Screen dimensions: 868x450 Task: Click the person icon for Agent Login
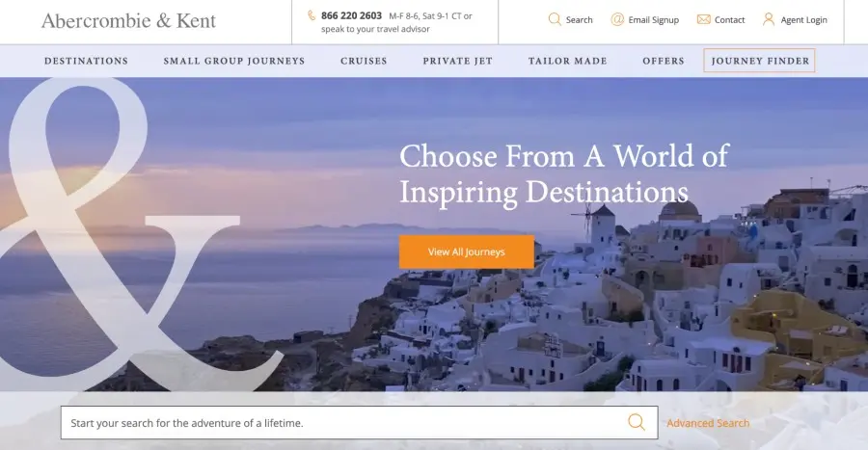click(x=769, y=20)
